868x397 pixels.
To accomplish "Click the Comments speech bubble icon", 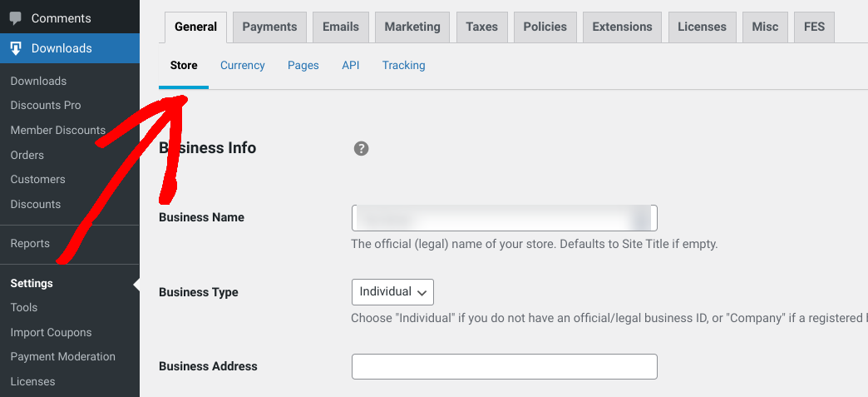I will click(x=16, y=17).
